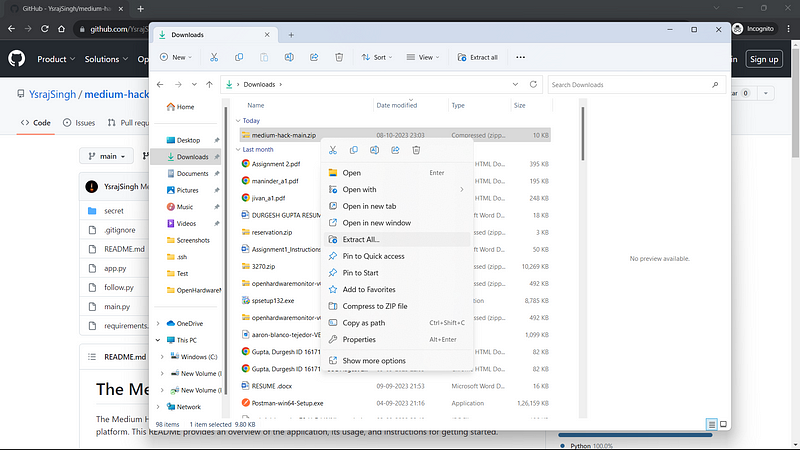The image size is (800, 450).
Task: Sort by Date modified column header
Action: (x=396, y=105)
